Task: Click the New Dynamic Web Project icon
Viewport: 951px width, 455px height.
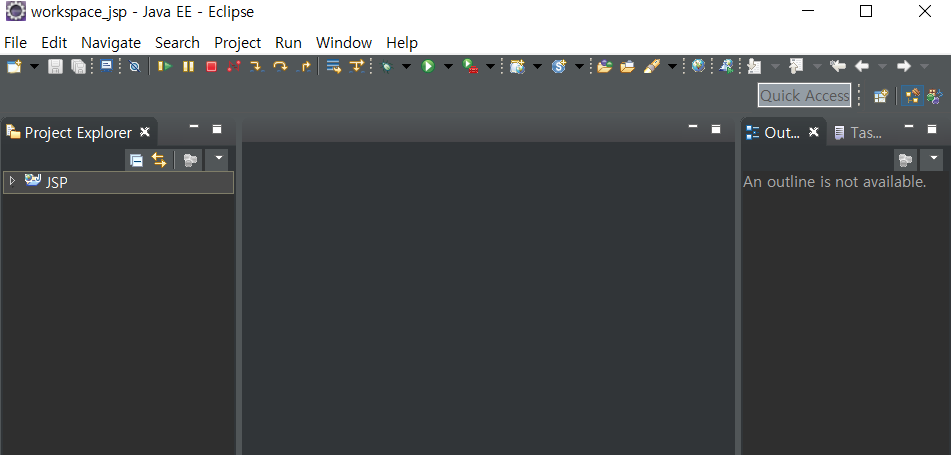Action: pos(517,66)
